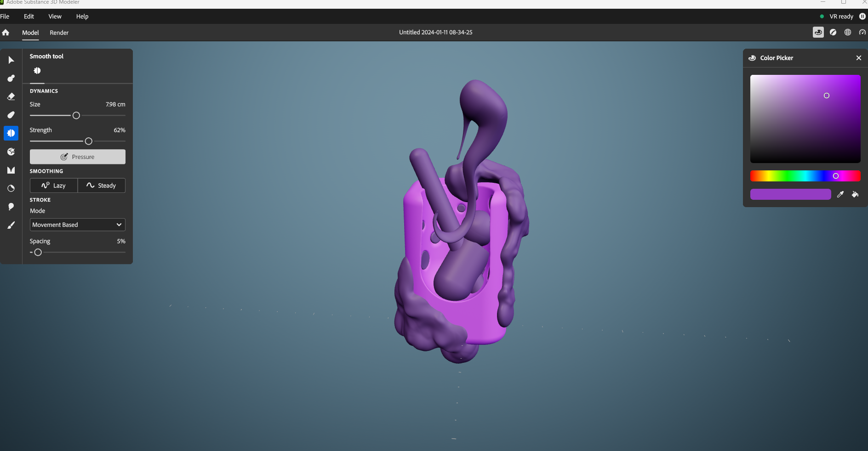Screen dimensions: 868x451
Task: Click the 5% spacing value
Action: pos(121,241)
